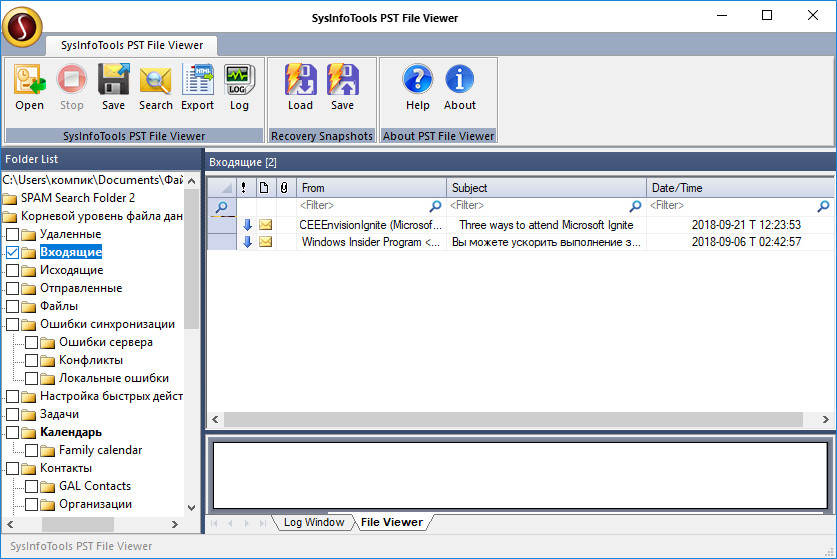The height and width of the screenshot is (559, 837).
Task: Click Subject filter search magnifier
Action: point(635,206)
